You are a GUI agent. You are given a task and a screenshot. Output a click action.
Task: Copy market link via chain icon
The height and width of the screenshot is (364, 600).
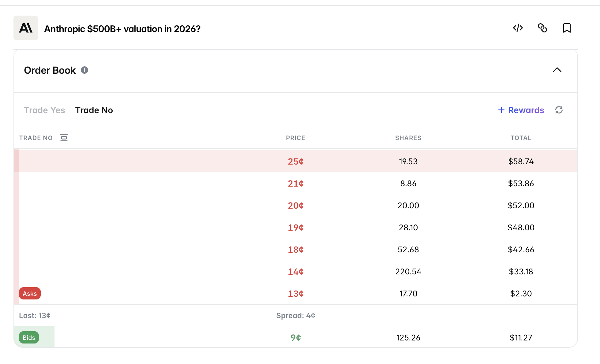(542, 28)
